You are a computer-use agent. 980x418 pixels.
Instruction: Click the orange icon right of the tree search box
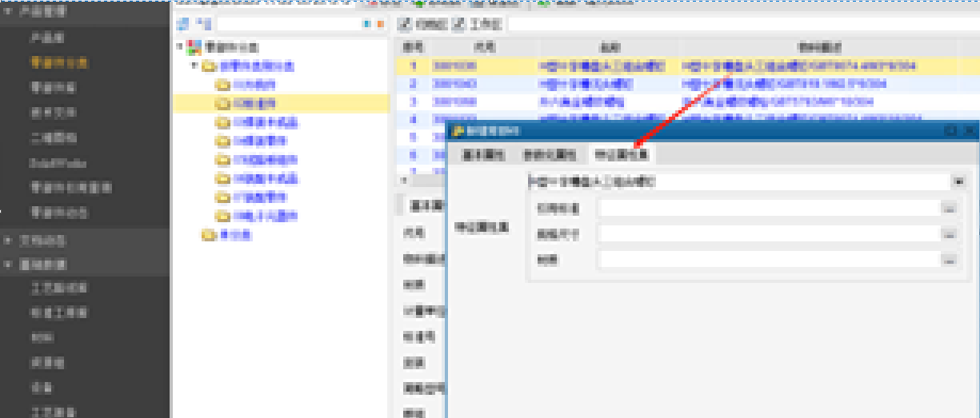[x=381, y=25]
